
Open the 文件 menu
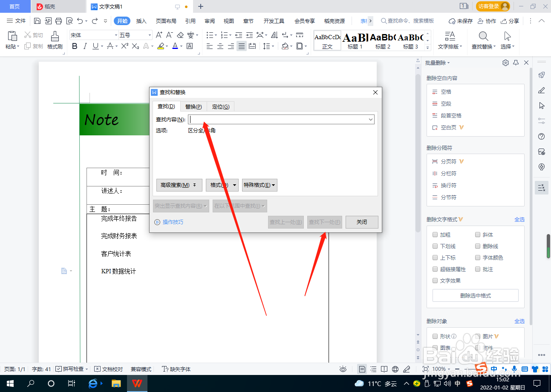17,21
